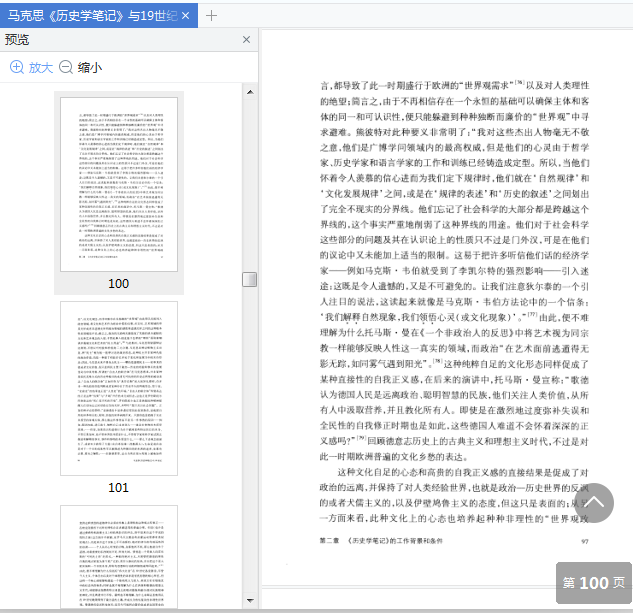This screenshot has width=633, height=613.
Task: Click footnote marker [77] in the text
Action: [x=532, y=315]
